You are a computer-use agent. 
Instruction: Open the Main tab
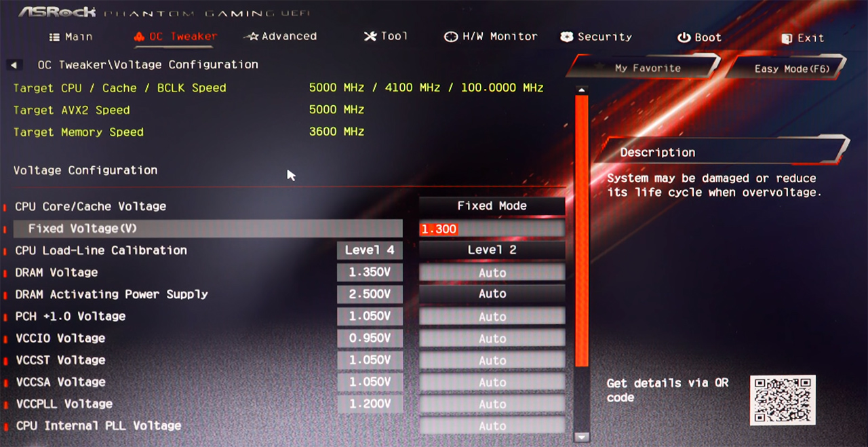[x=71, y=37]
